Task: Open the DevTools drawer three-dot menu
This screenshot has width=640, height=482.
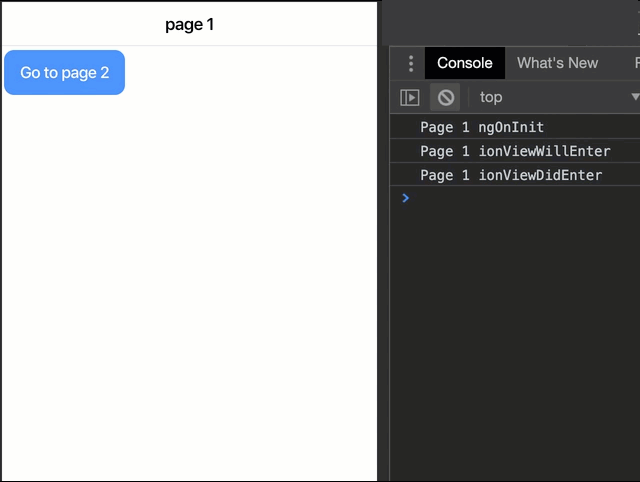Action: (x=410, y=63)
